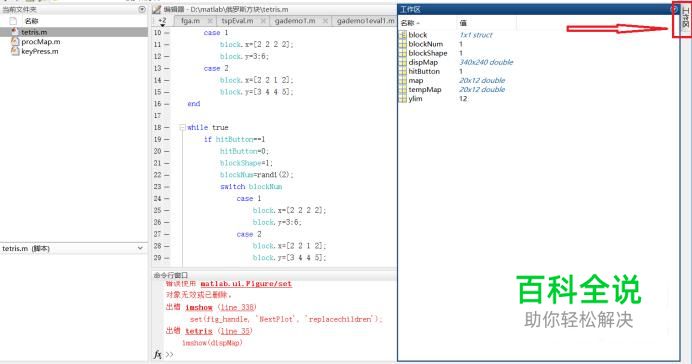Click 'switch blockNum' on line 23
This screenshot has height=364, width=692.
coord(251,187)
